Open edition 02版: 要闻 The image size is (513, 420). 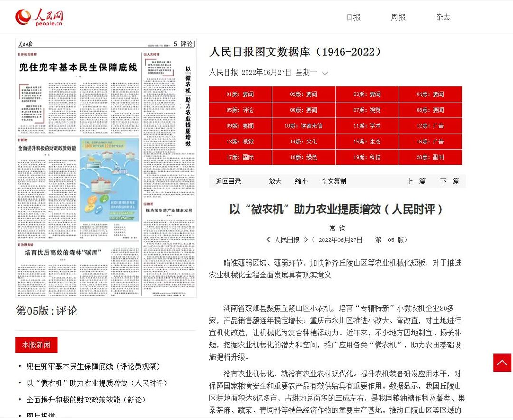304,94
